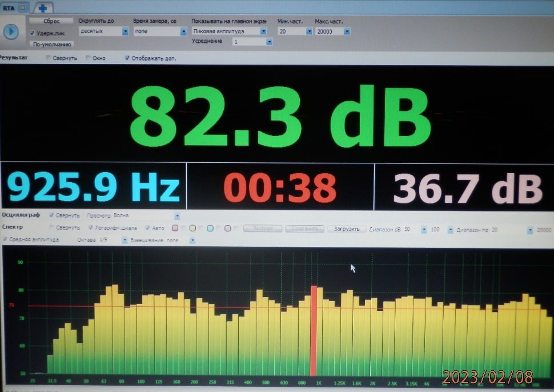
Task: Click the red 00:38 timer readout
Action: point(280,187)
